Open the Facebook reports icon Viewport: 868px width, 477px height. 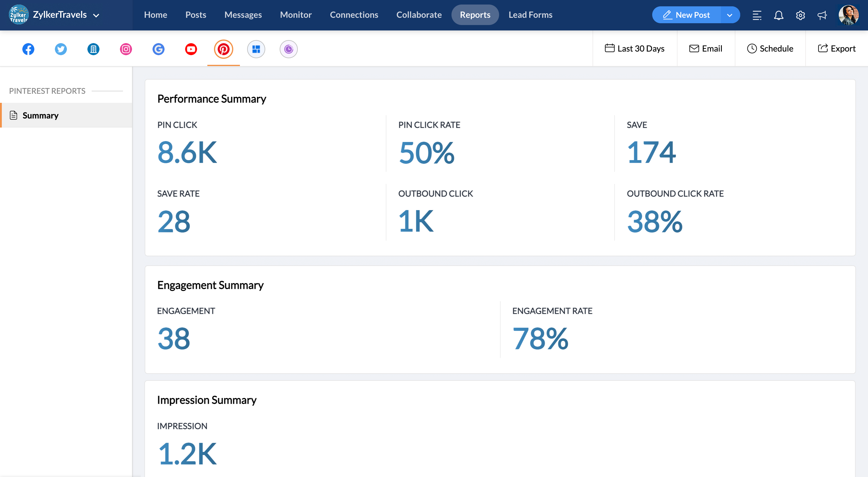[28, 49]
